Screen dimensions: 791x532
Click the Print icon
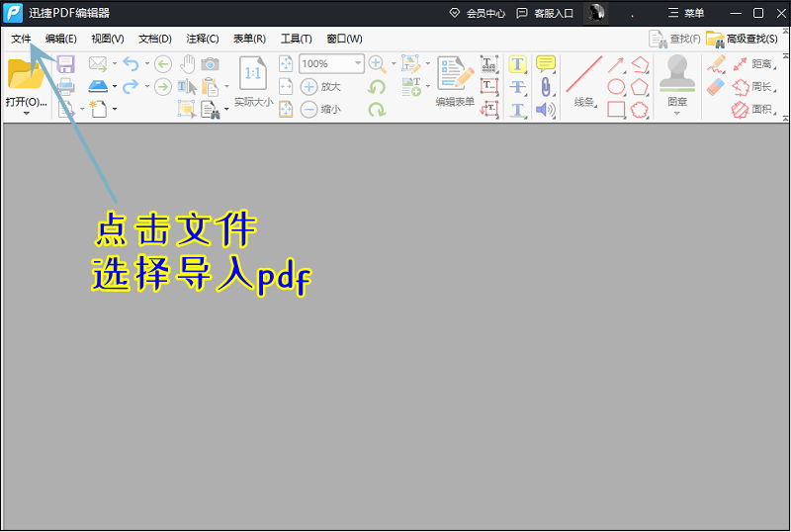[x=65, y=86]
